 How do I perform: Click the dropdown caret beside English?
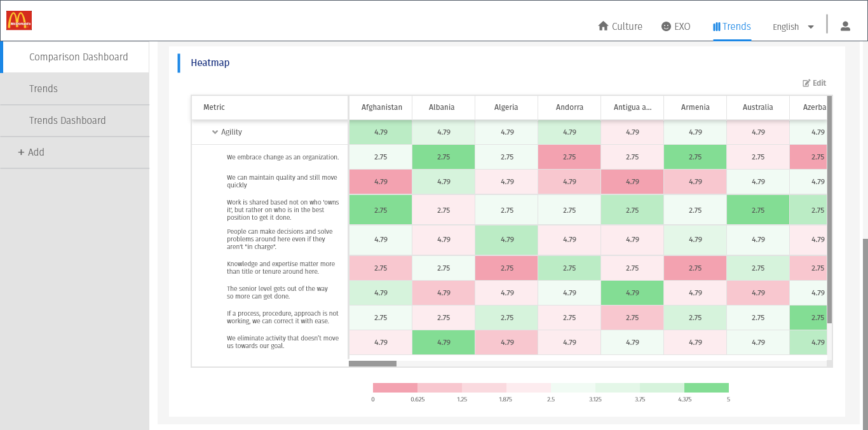point(811,27)
